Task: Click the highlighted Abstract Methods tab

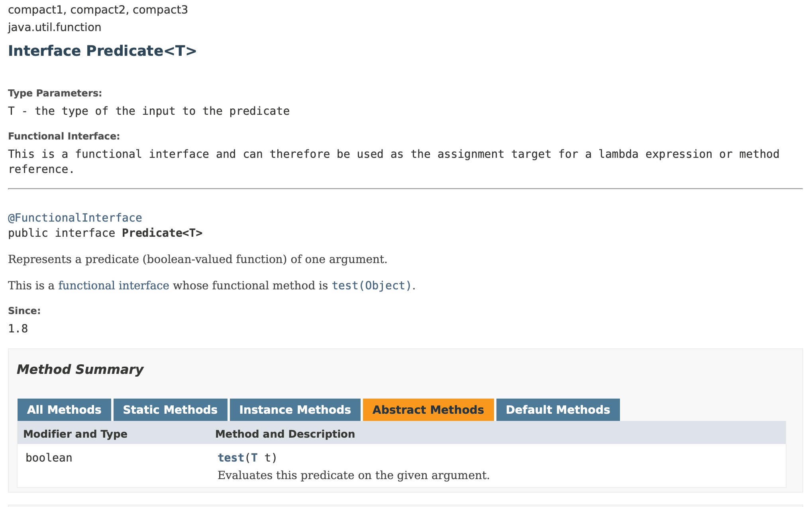Action: tap(428, 410)
